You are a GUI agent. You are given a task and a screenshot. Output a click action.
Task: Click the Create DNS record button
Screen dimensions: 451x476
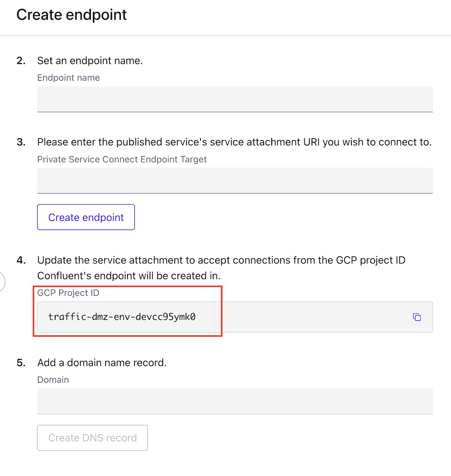point(92,437)
